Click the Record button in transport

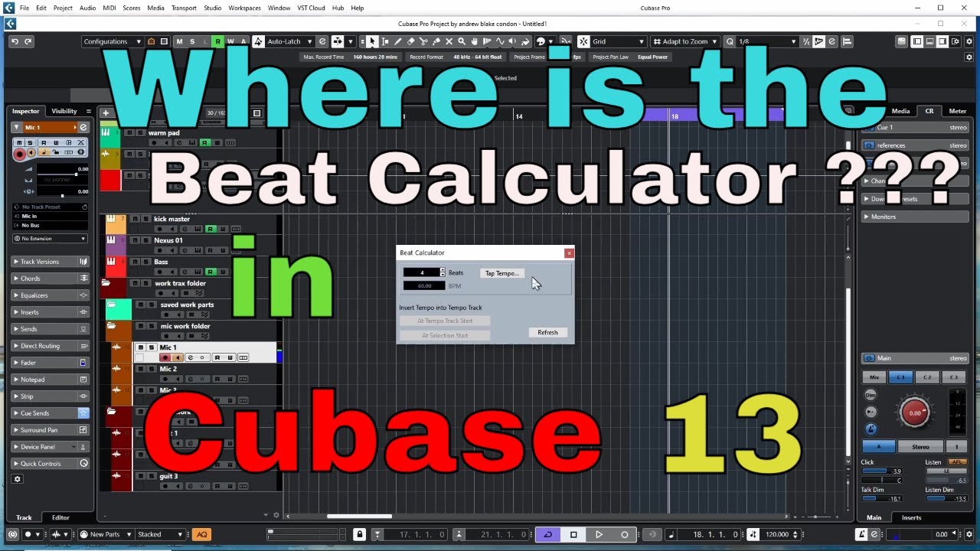pyautogui.click(x=624, y=534)
